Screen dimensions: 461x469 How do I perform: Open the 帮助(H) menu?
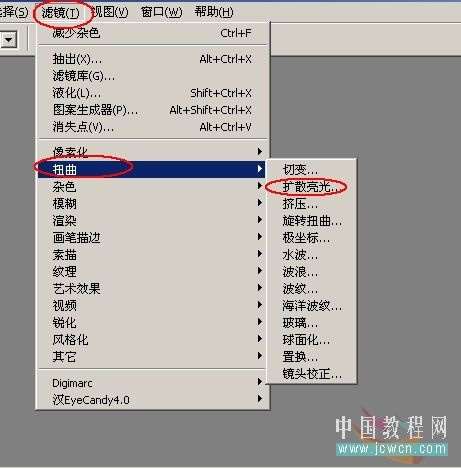(x=214, y=12)
